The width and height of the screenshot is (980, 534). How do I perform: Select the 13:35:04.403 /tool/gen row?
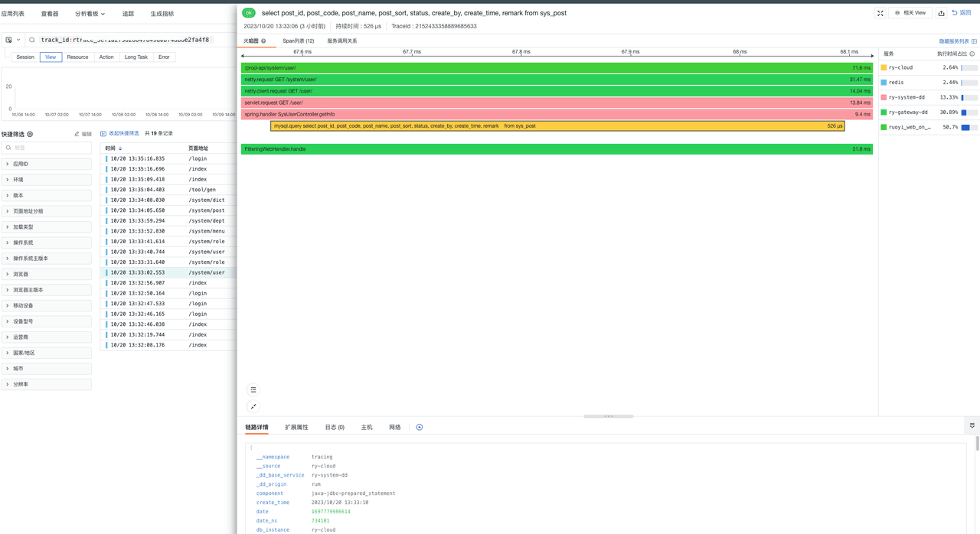(168, 190)
